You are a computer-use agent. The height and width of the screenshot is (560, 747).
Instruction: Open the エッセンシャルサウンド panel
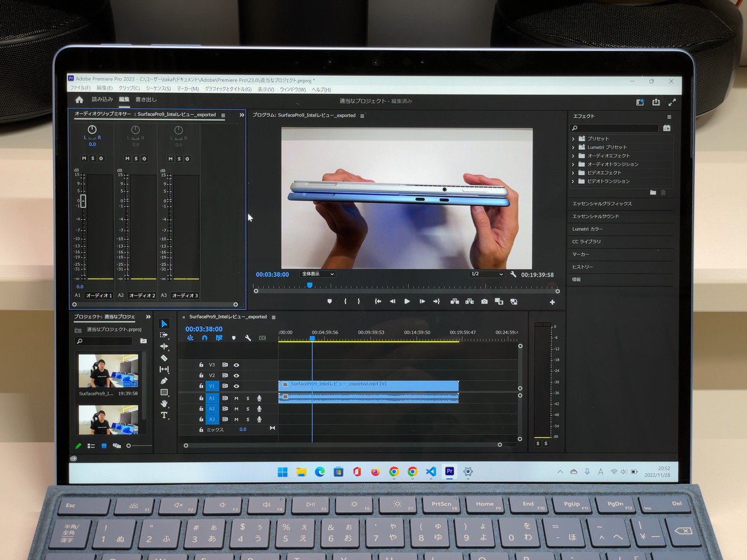point(595,216)
